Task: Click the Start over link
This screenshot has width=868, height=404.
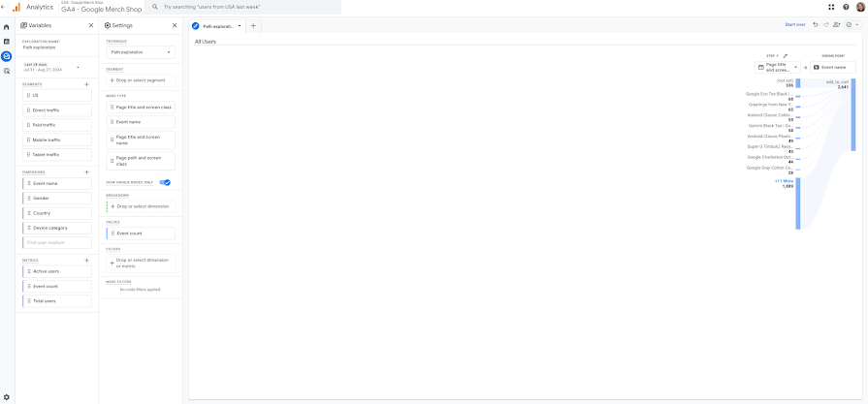Action: (795, 25)
